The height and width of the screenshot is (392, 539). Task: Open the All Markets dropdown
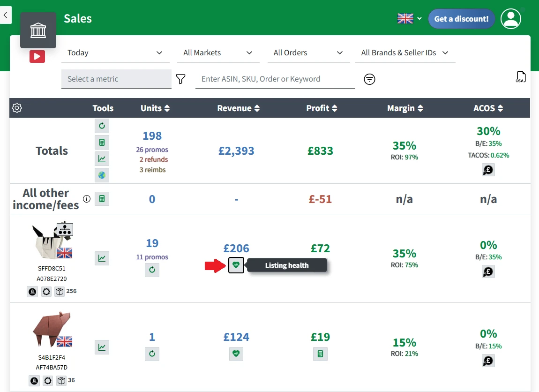pos(218,53)
